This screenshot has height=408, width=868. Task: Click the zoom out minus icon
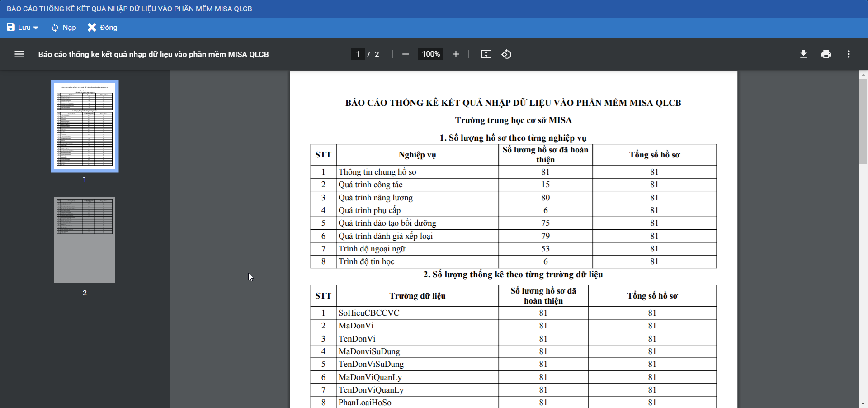(x=406, y=54)
